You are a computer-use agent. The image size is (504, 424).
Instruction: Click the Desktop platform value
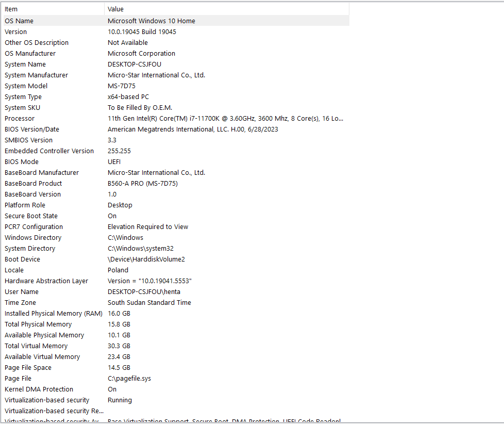120,205
